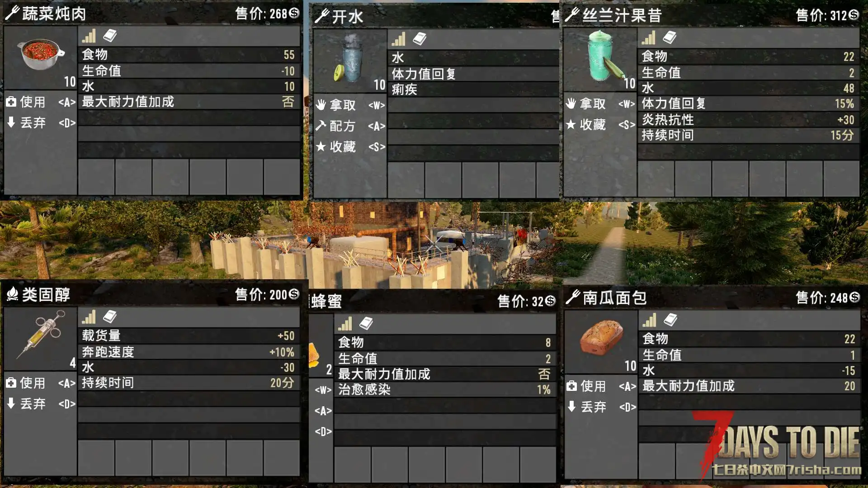Image resolution: width=868 pixels, height=488 pixels.
Task: Open the description book icon in 开水 panel
Action: (420, 39)
